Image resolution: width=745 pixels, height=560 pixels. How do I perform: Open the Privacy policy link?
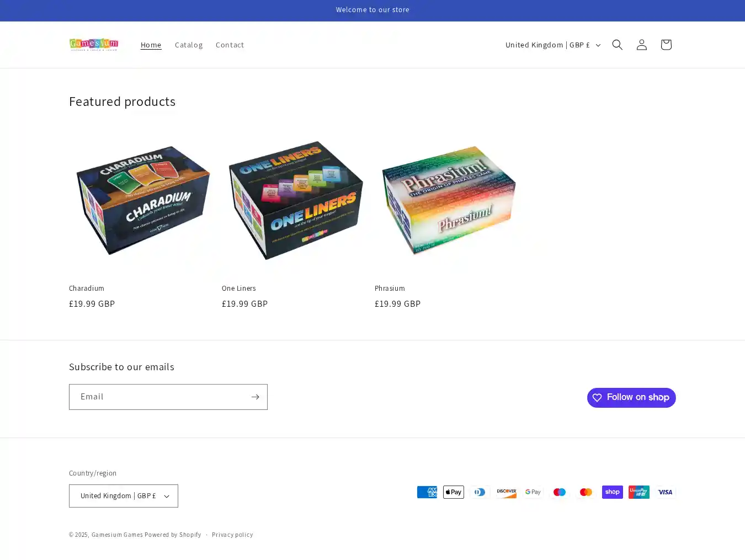tap(232, 535)
